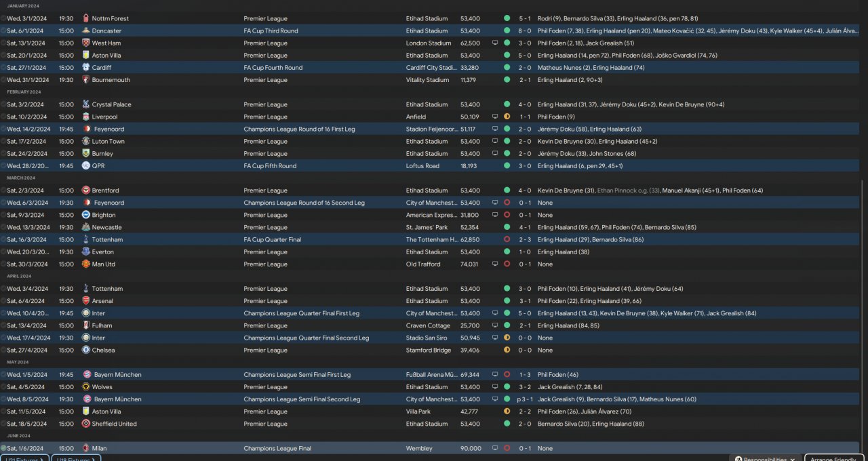Screen dimensions: 868x461
Task: Toggle the check circle beside Sat, 10/2/2024
Action: tap(3, 117)
